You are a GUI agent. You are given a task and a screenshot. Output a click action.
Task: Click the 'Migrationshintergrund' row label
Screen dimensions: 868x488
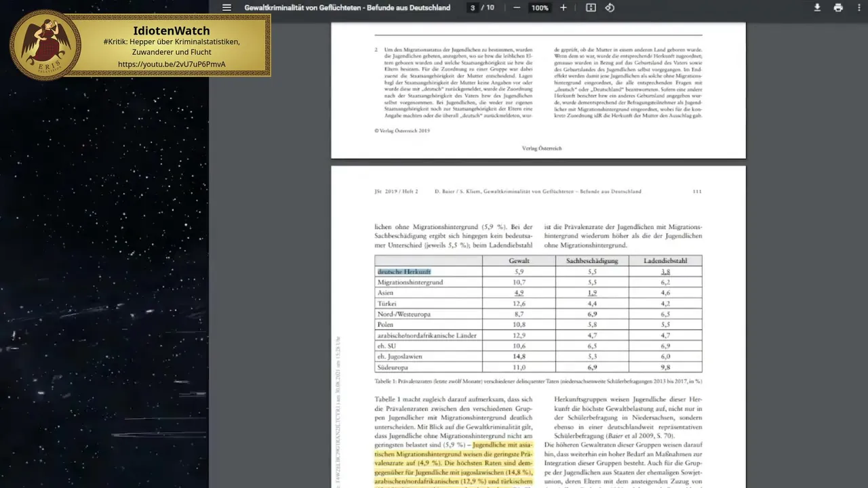410,282
